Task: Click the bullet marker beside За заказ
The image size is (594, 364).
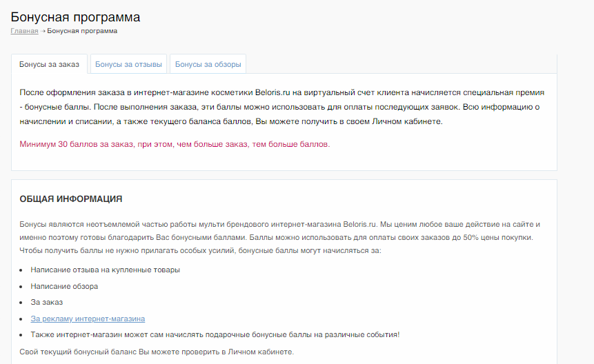Action: (x=21, y=303)
